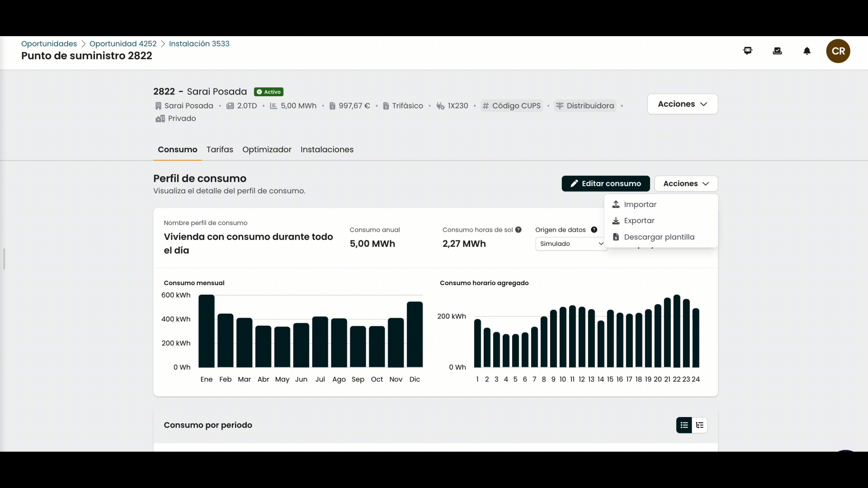Click the Descargar plantilla file icon
Image resolution: width=868 pixels, height=488 pixels.
click(x=616, y=237)
